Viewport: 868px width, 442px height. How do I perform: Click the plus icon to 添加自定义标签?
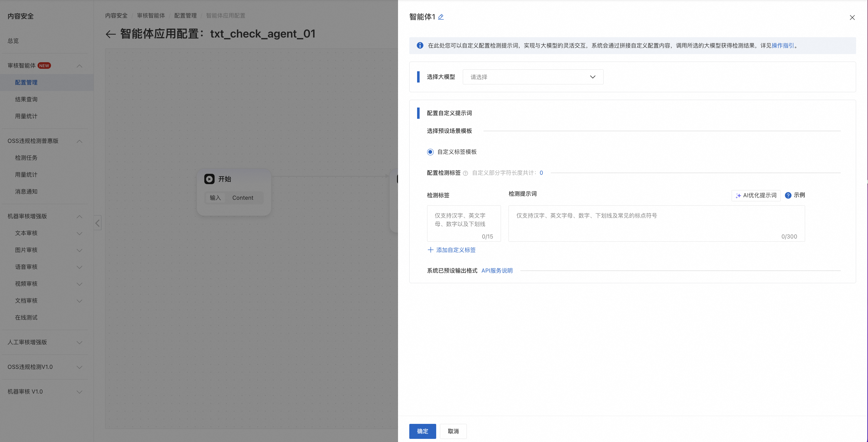click(x=430, y=250)
